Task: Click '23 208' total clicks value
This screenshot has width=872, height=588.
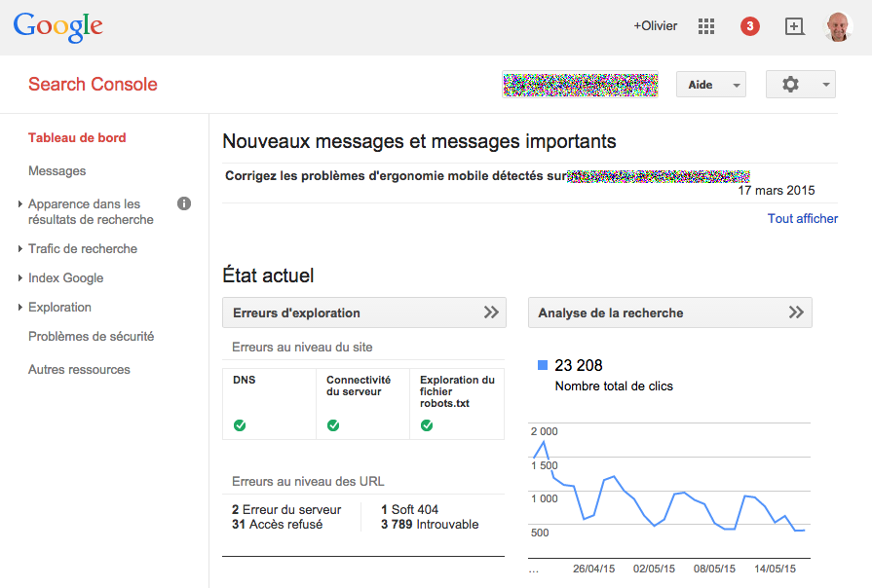Action: [579, 365]
